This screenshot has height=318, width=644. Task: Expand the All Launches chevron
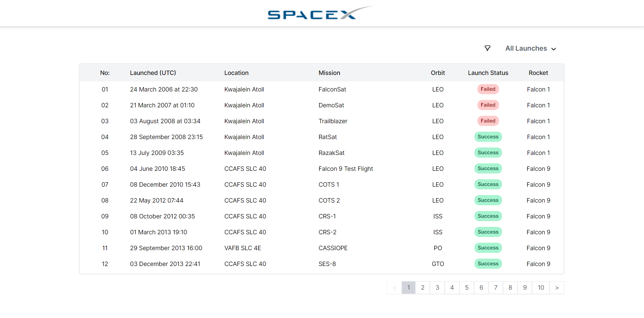pyautogui.click(x=554, y=49)
